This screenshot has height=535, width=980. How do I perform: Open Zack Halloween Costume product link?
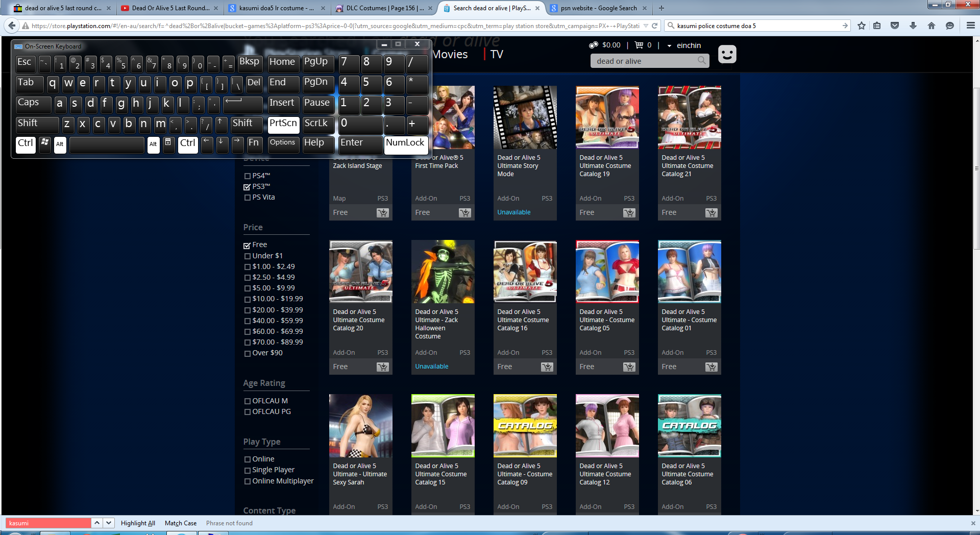pyautogui.click(x=436, y=324)
